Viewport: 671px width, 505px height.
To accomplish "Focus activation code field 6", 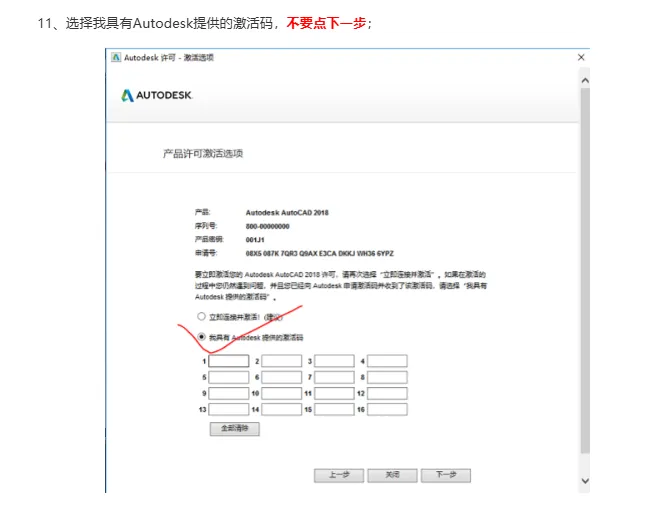I will [282, 377].
